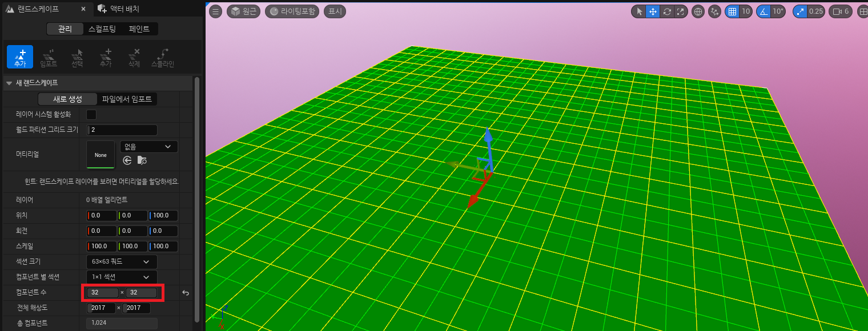Click the None material thumbnail
868x331 pixels.
tap(101, 155)
